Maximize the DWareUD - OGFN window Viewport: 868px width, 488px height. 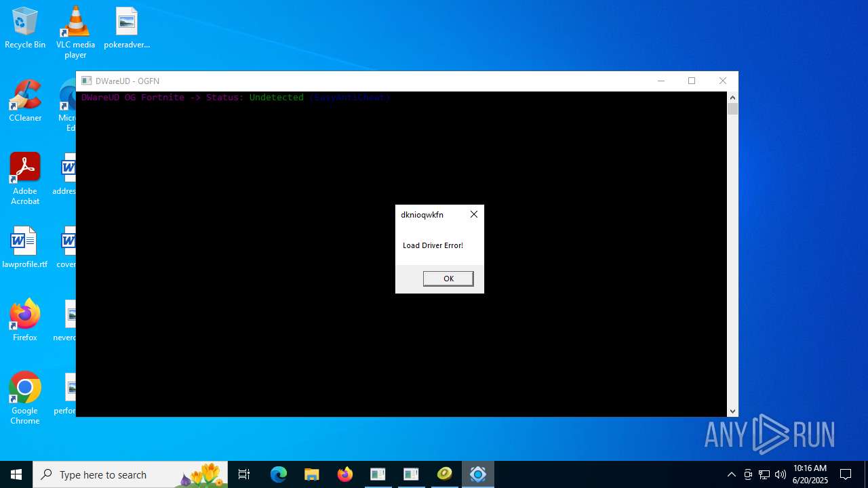[x=692, y=81]
